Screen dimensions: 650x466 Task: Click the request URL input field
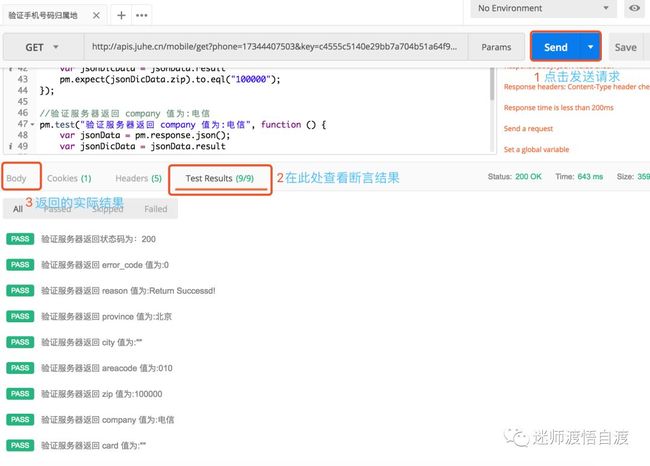click(275, 47)
